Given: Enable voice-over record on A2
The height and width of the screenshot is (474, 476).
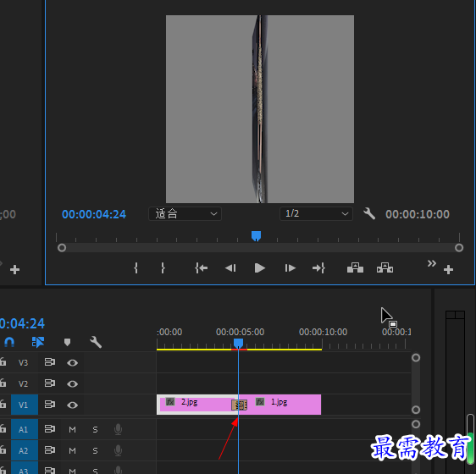Looking at the screenshot, I should [x=118, y=450].
